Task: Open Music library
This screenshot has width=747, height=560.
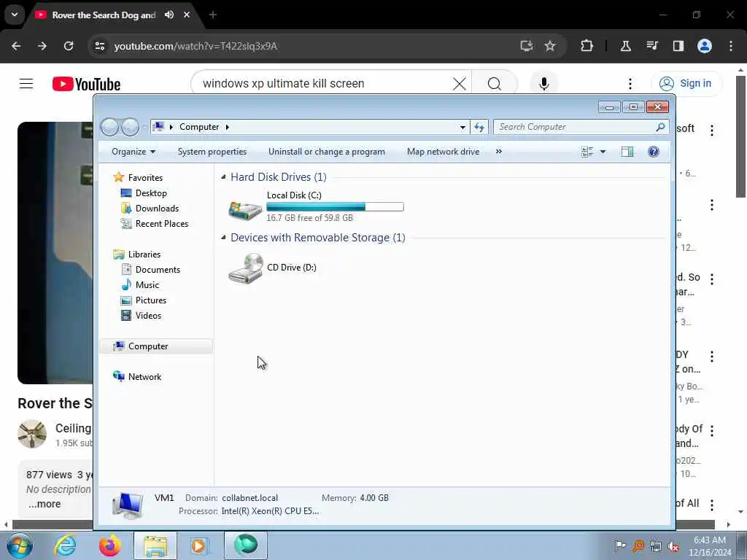Action: tap(147, 285)
